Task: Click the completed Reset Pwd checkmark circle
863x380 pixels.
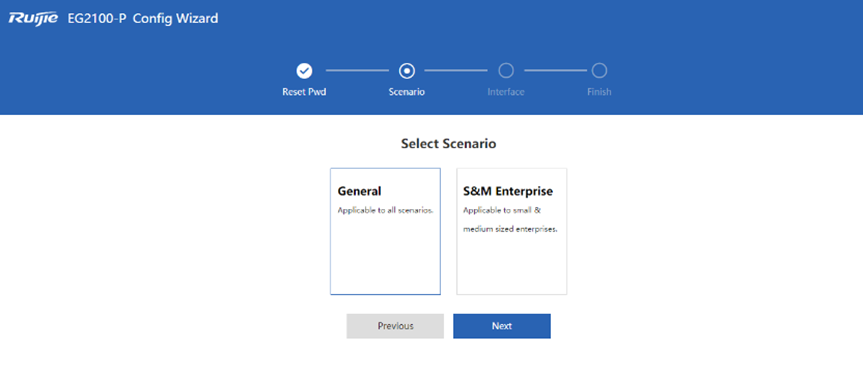Action: click(x=304, y=70)
